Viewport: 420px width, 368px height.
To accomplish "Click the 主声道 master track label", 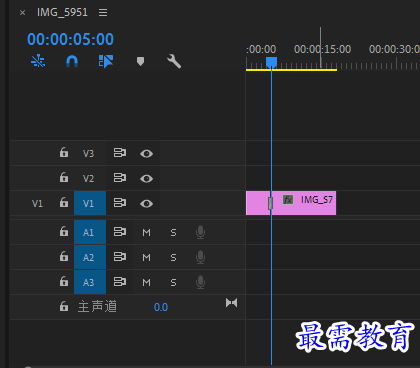I will (97, 306).
